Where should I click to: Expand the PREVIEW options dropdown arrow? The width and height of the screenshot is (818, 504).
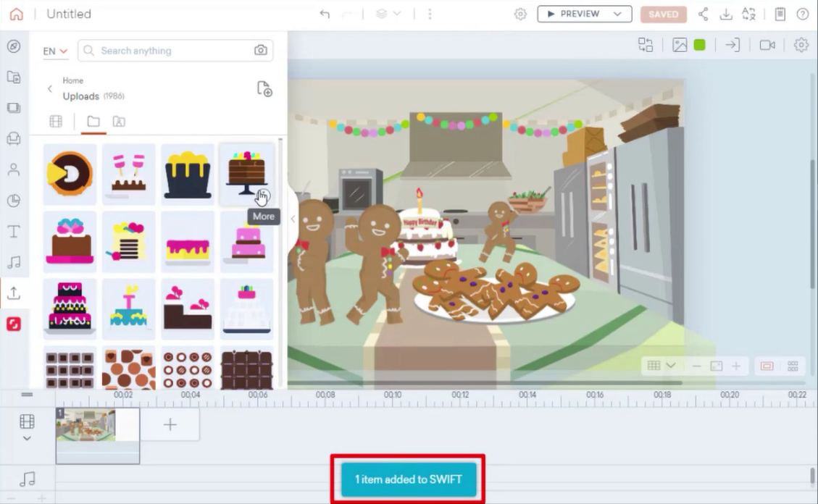pyautogui.click(x=618, y=14)
